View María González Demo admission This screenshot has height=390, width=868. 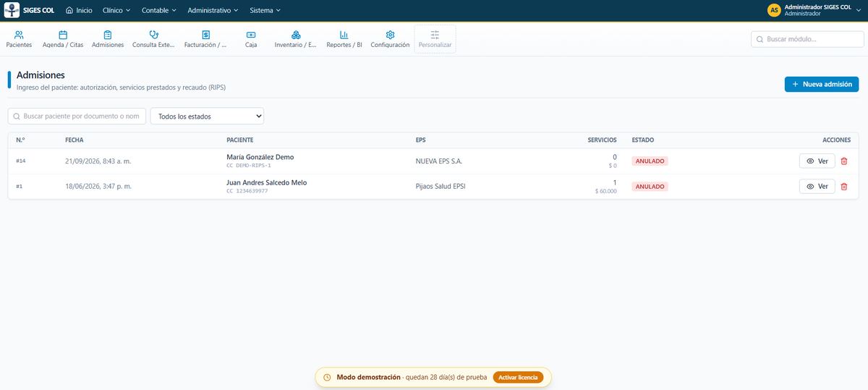tap(817, 161)
